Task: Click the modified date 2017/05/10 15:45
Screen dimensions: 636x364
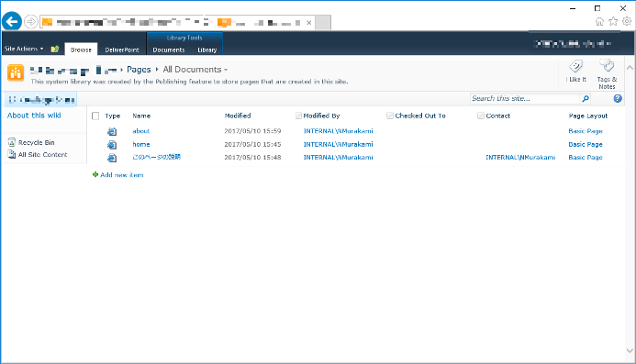Action: point(252,144)
